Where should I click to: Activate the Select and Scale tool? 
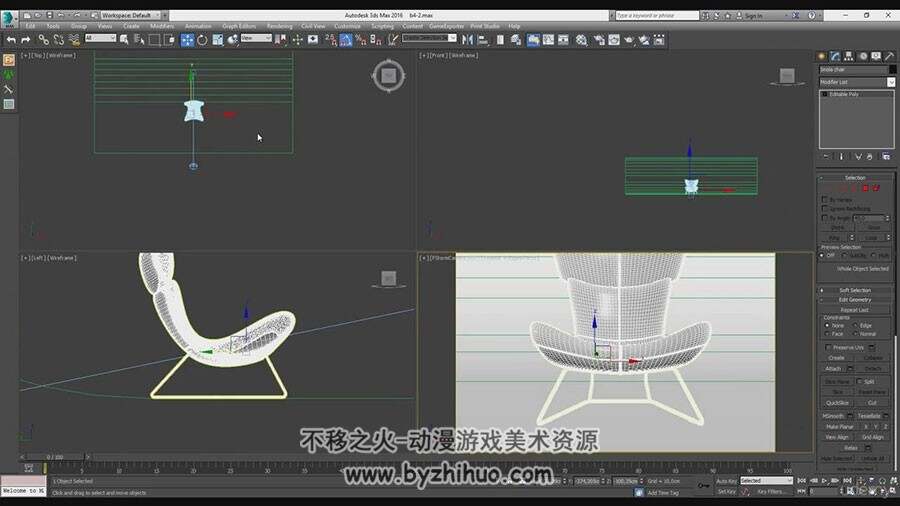tap(218, 40)
